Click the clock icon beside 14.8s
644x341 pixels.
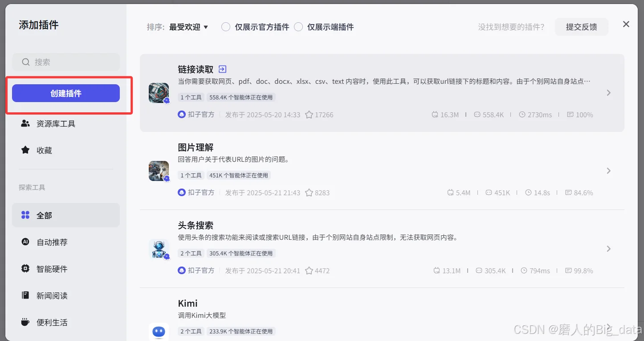coord(528,193)
